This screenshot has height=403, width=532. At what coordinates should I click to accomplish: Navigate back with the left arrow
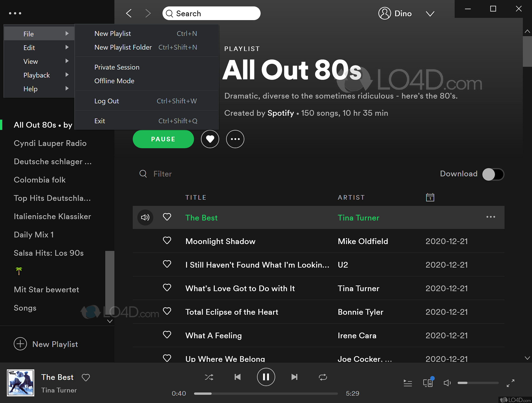129,13
